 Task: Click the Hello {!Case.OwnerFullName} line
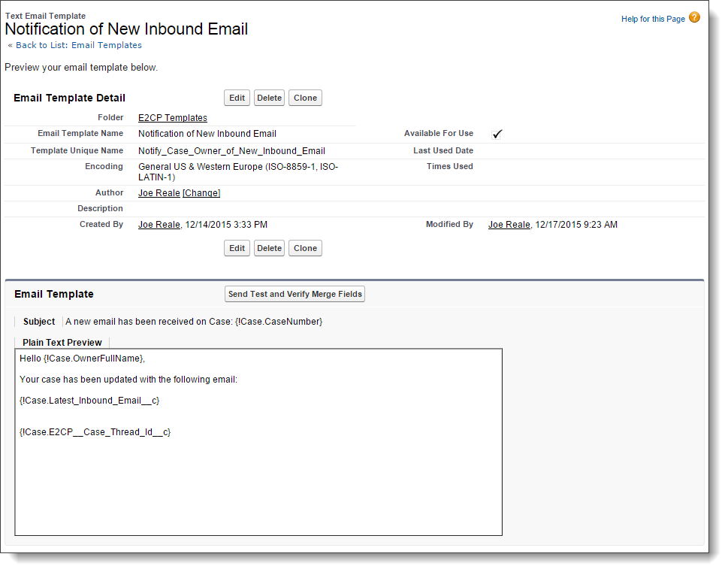82,359
